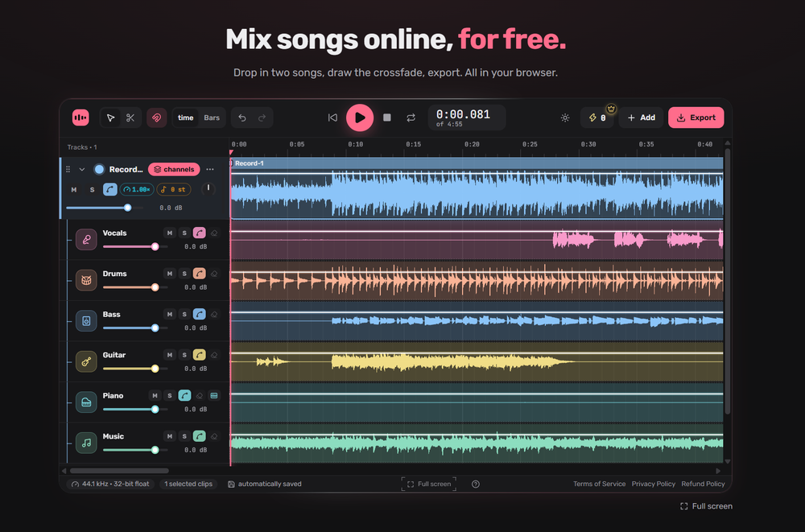805x532 pixels.
Task: Click the Guitar instrument icon
Action: (86, 361)
